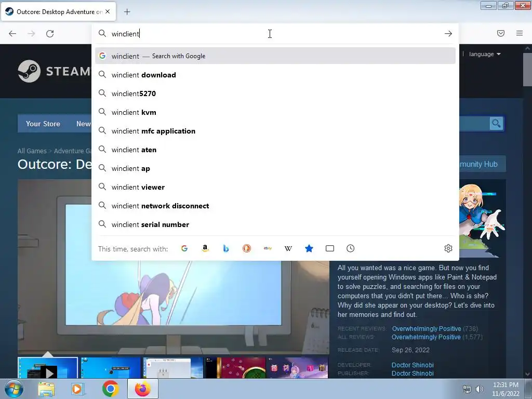Open the Windows Start button

pos(14,389)
